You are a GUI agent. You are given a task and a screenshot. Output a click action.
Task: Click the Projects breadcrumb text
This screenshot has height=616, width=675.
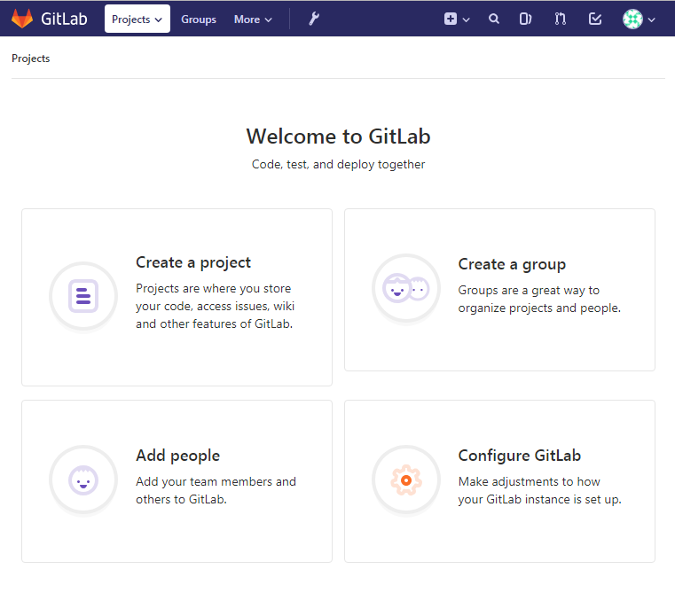tap(30, 58)
